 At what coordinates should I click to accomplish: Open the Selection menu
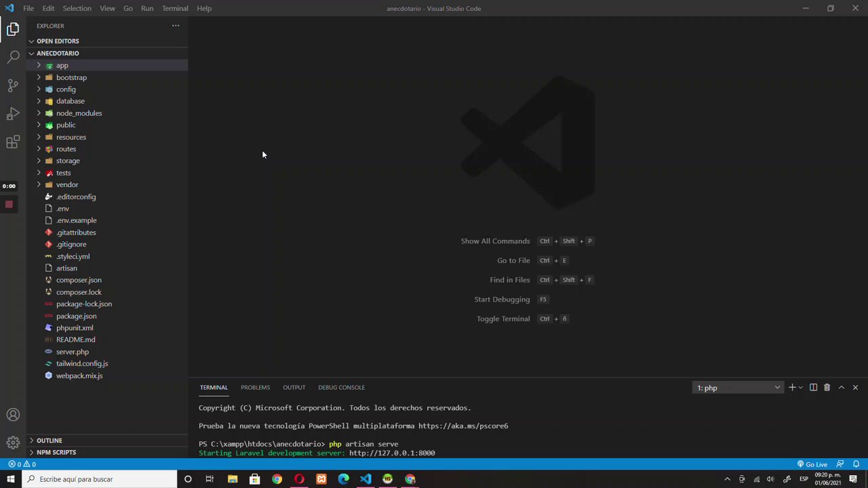pyautogui.click(x=77, y=8)
